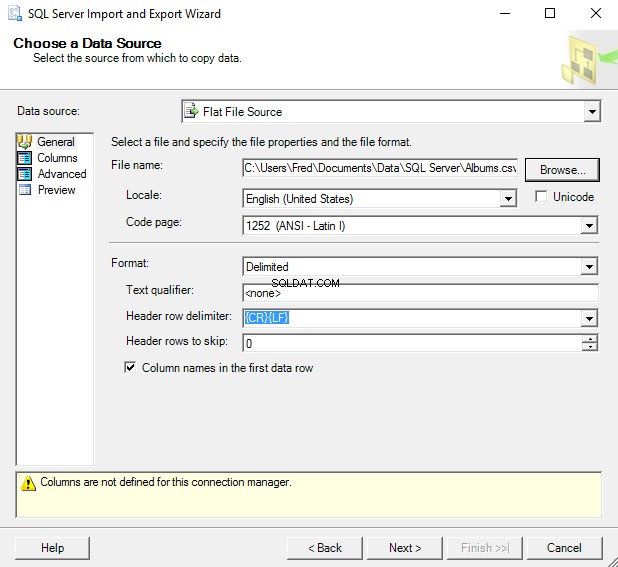
Task: Click the Preview page icon
Action: tap(25, 190)
